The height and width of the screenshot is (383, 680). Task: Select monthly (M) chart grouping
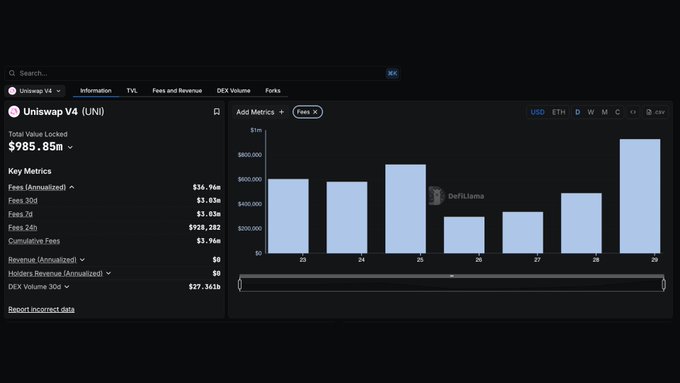605,112
